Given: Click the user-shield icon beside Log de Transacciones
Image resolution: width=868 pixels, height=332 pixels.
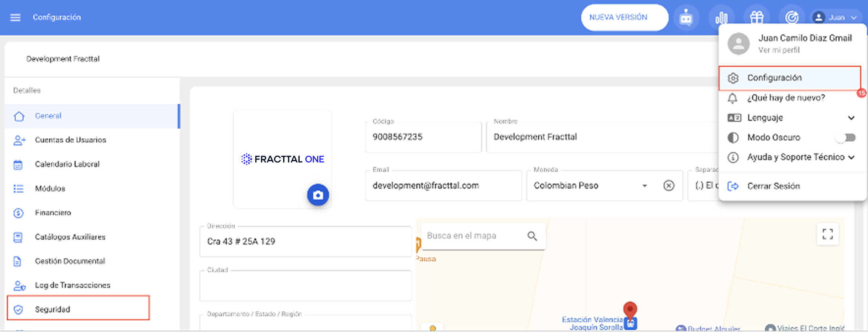Looking at the screenshot, I should click(x=19, y=286).
